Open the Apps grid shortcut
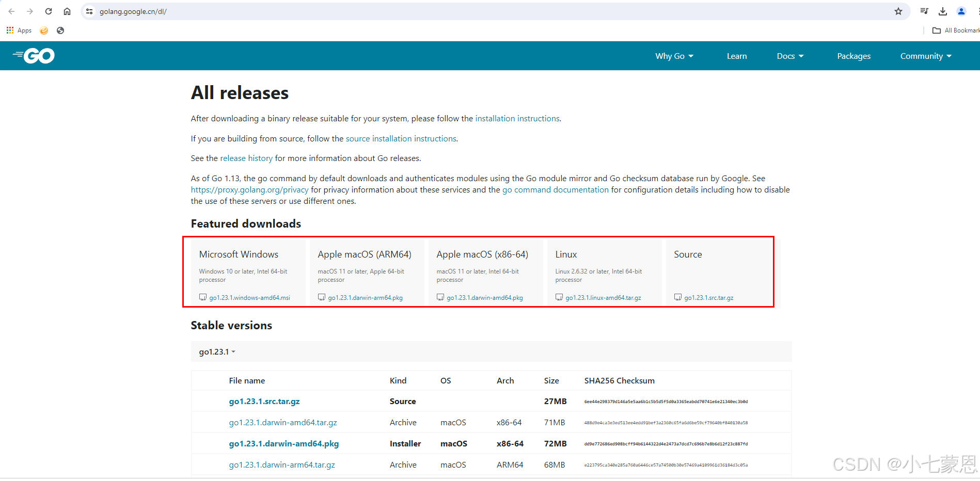This screenshot has height=481, width=980. click(x=19, y=30)
